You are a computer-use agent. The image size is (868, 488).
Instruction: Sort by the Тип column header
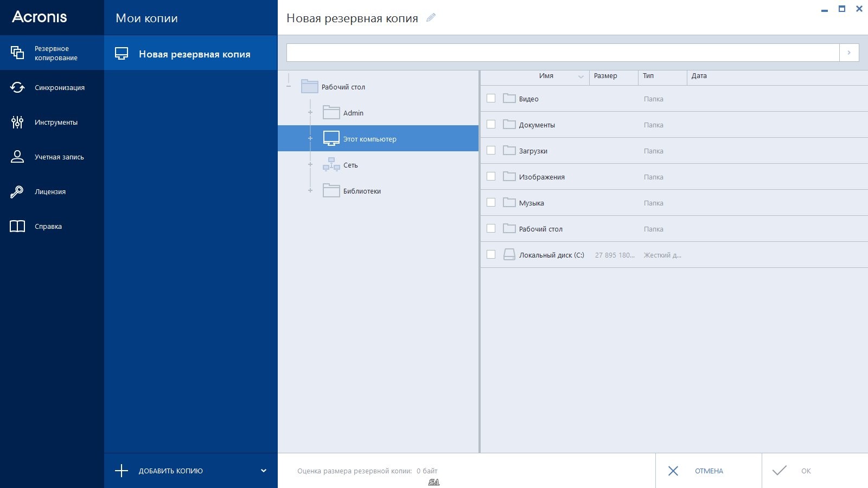pyautogui.click(x=648, y=76)
